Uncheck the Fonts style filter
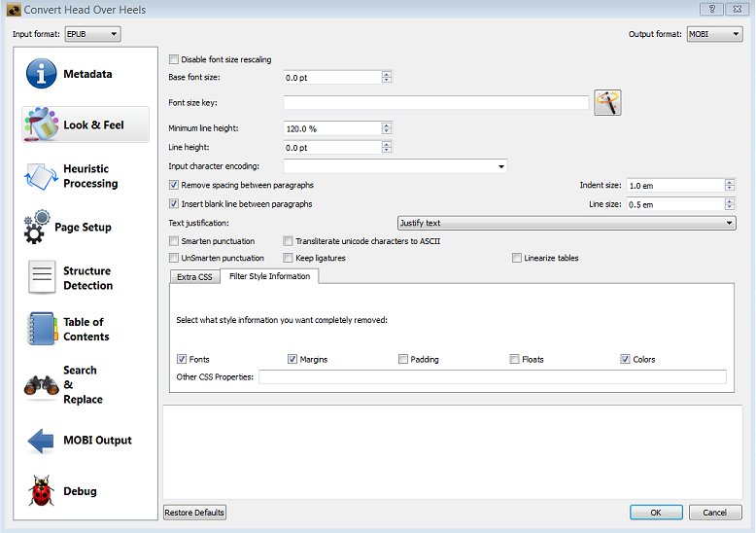Image resolution: width=756 pixels, height=533 pixels. pyautogui.click(x=182, y=359)
